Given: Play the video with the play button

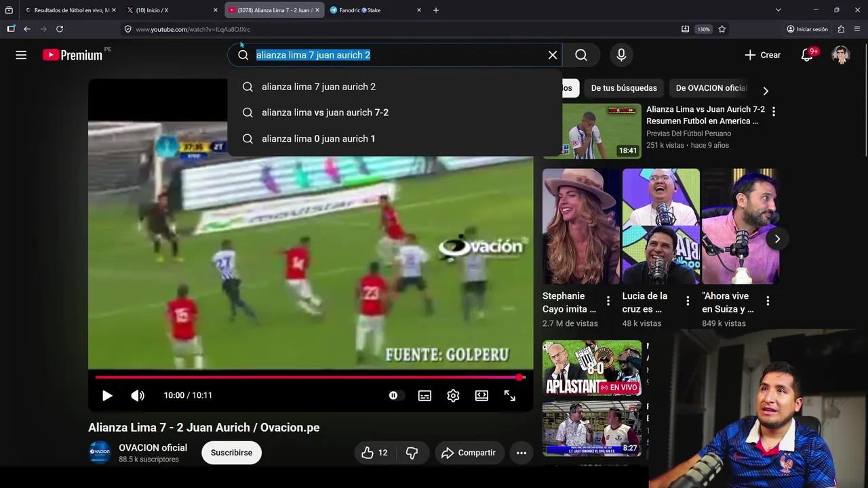Looking at the screenshot, I should click(107, 396).
